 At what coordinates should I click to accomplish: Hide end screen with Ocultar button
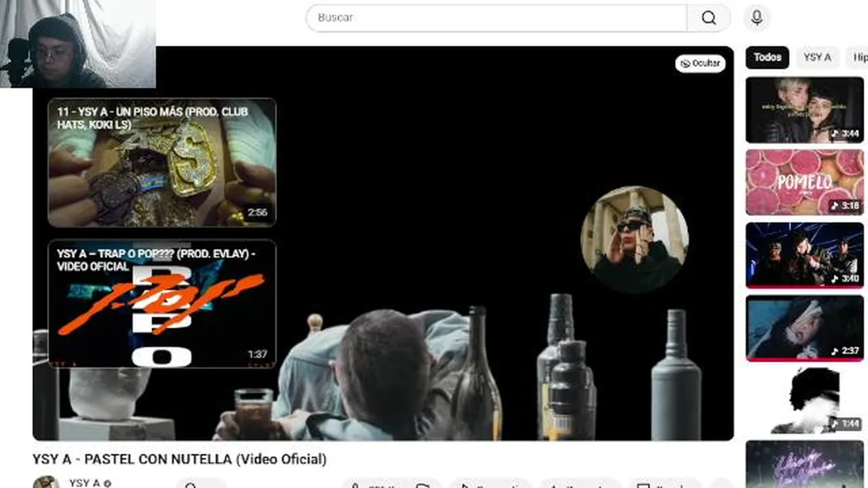[x=701, y=63]
